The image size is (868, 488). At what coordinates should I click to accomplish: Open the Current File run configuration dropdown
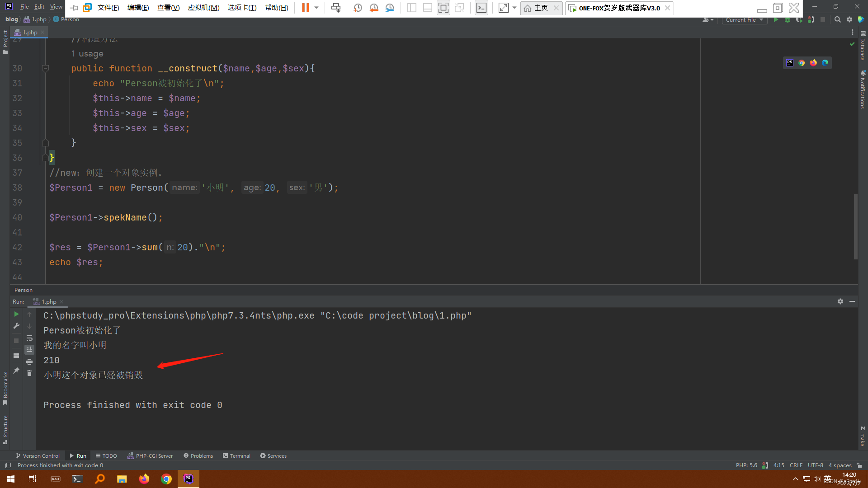(x=744, y=20)
